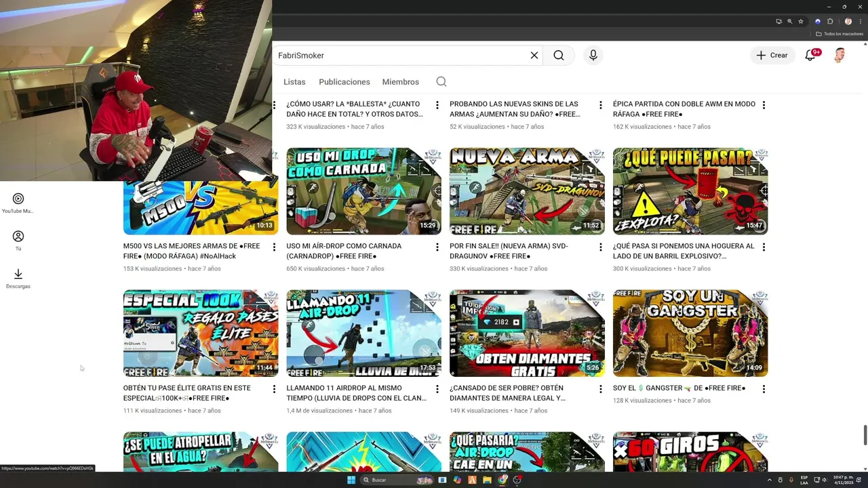
Task: Open Todos los marcadores folder
Action: [839, 34]
